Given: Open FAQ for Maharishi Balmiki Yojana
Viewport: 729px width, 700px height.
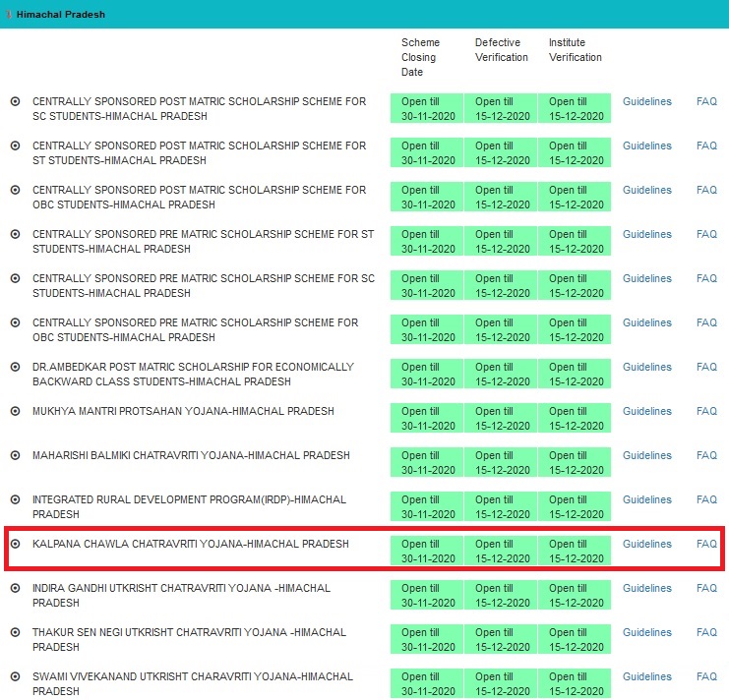Looking at the screenshot, I should pos(706,455).
